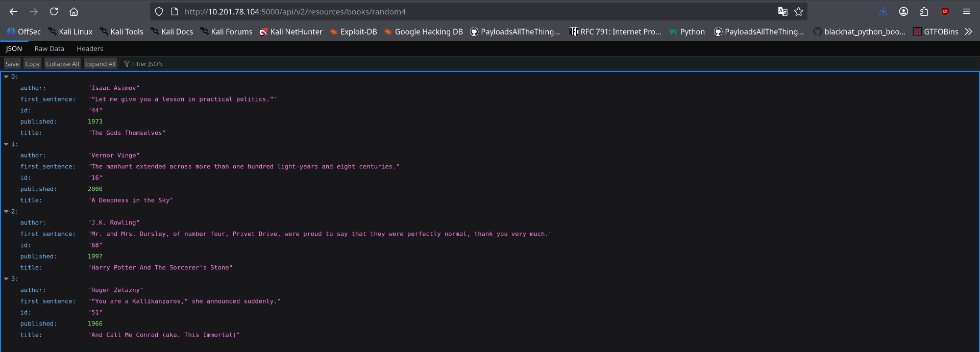The image size is (980, 352).
Task: Open the Downloads panel
Action: tap(884, 12)
